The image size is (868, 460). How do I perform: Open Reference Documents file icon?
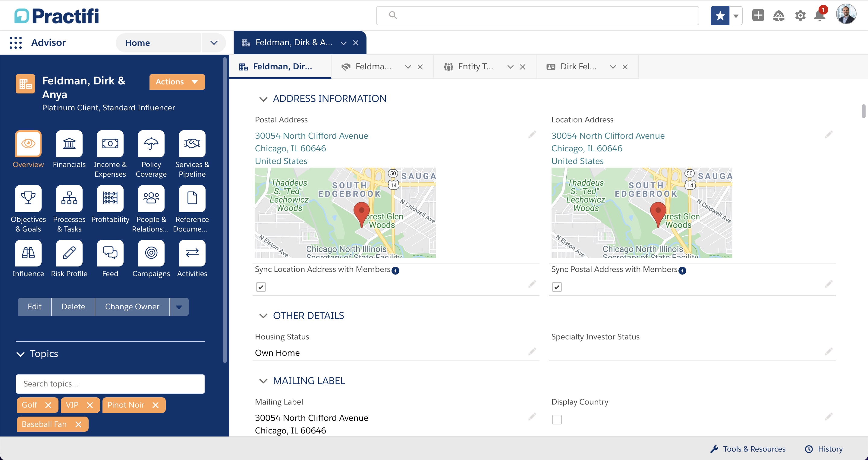point(192,198)
